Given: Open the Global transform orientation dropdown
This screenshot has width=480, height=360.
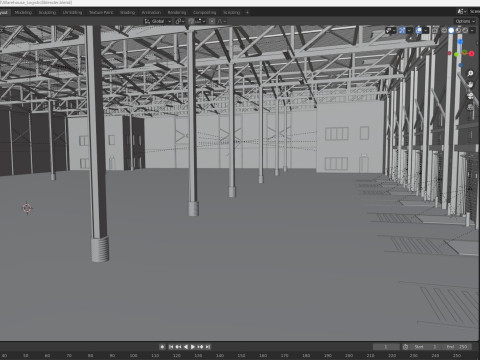Looking at the screenshot, I should [158, 21].
